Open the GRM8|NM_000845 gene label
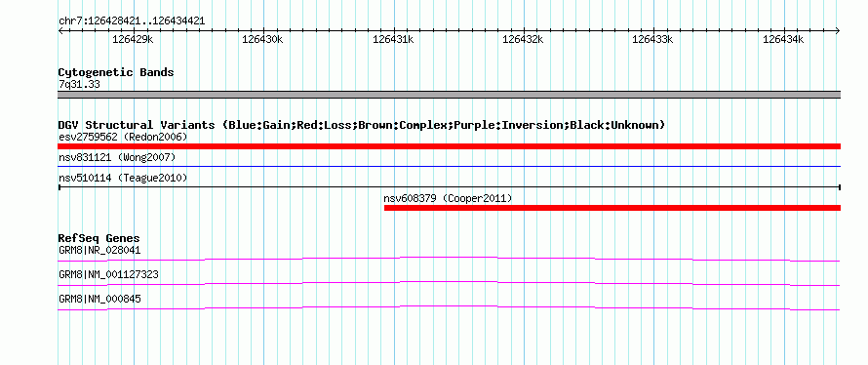This screenshot has height=365, width=868. tap(99, 299)
